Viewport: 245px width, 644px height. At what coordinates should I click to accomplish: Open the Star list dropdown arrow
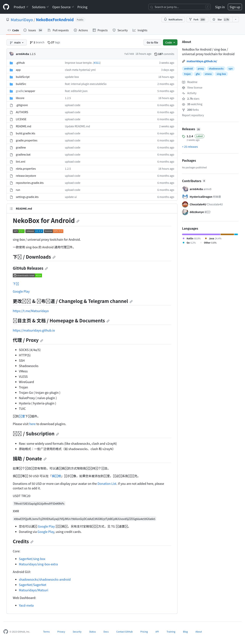[x=235, y=19]
